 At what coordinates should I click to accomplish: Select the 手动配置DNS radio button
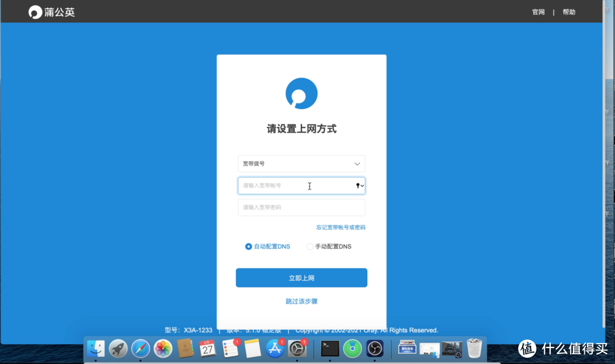coord(309,246)
